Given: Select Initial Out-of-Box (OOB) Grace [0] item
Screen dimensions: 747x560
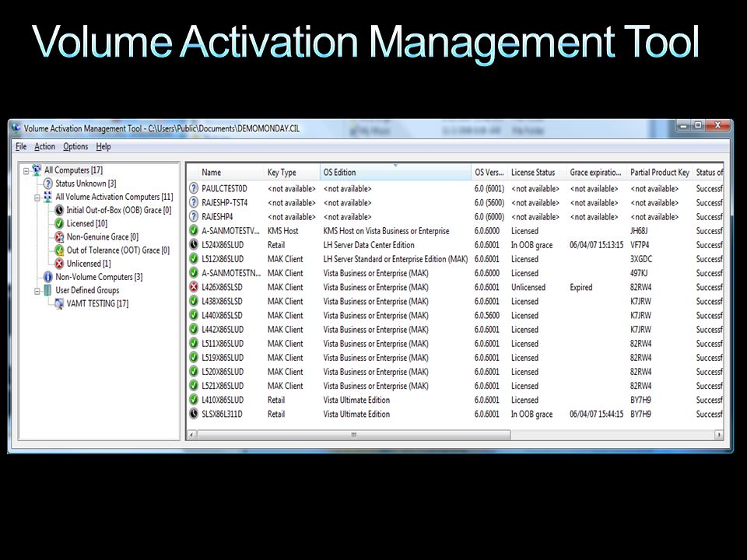Looking at the screenshot, I should click(x=118, y=210).
